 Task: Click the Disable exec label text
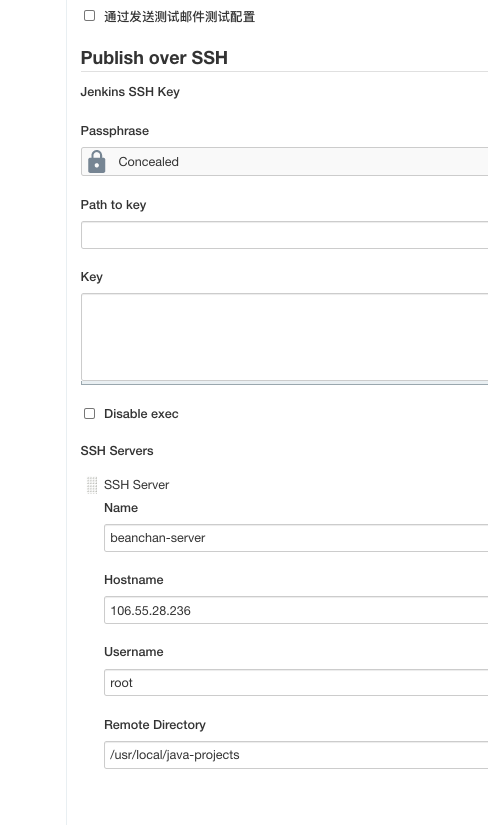[141, 414]
